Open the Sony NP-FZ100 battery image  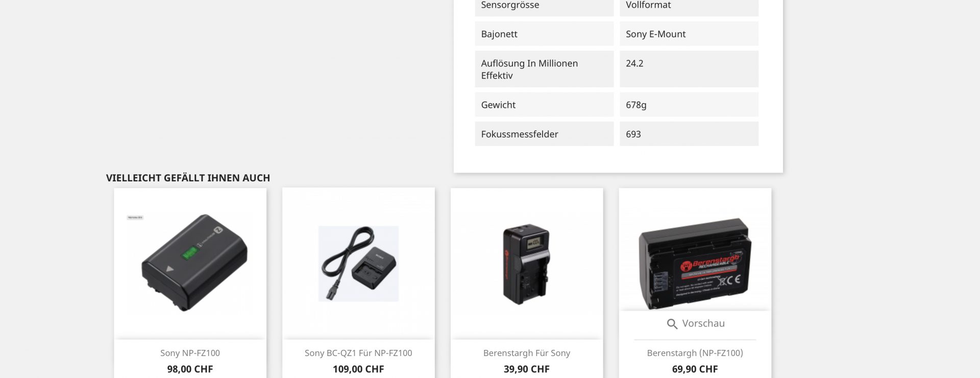190,264
